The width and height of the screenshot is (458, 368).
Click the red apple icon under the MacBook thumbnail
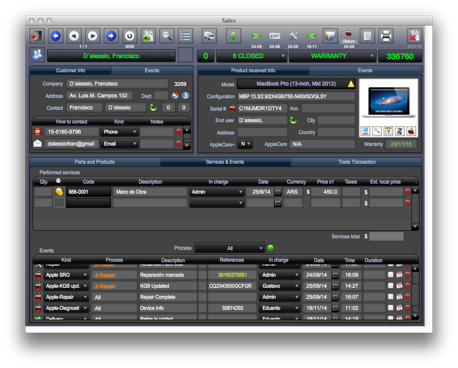411,131
